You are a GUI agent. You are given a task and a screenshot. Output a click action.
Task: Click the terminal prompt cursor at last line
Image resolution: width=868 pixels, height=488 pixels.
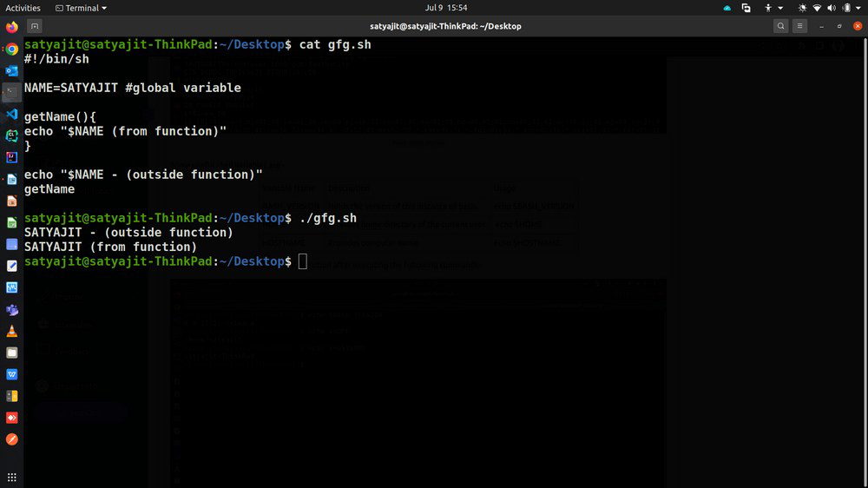pos(302,261)
